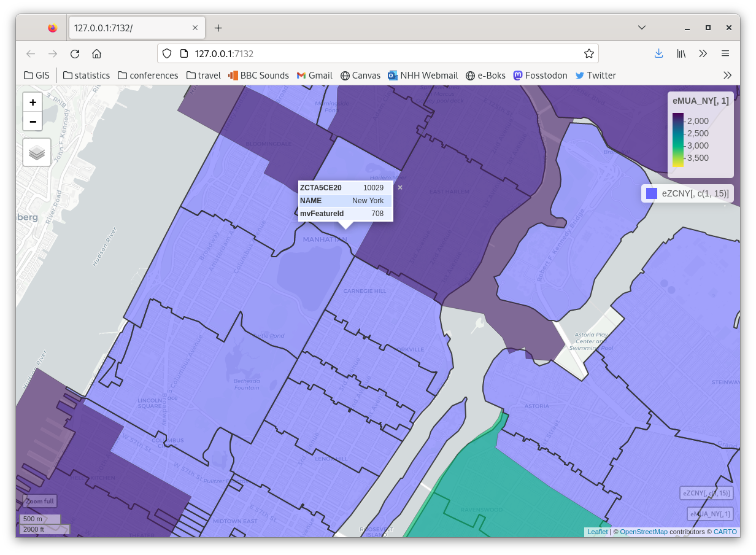Click the map zoom-out minus icon
756x555 pixels.
coord(33,122)
